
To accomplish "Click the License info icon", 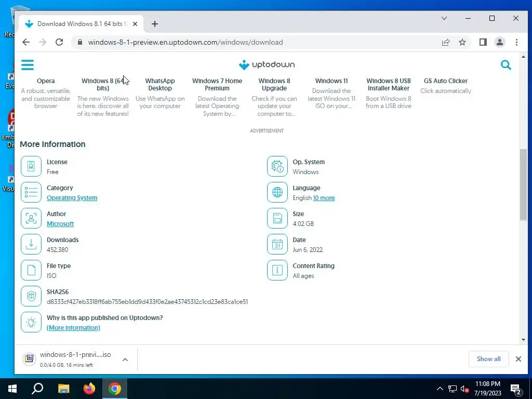I will click(31, 166).
